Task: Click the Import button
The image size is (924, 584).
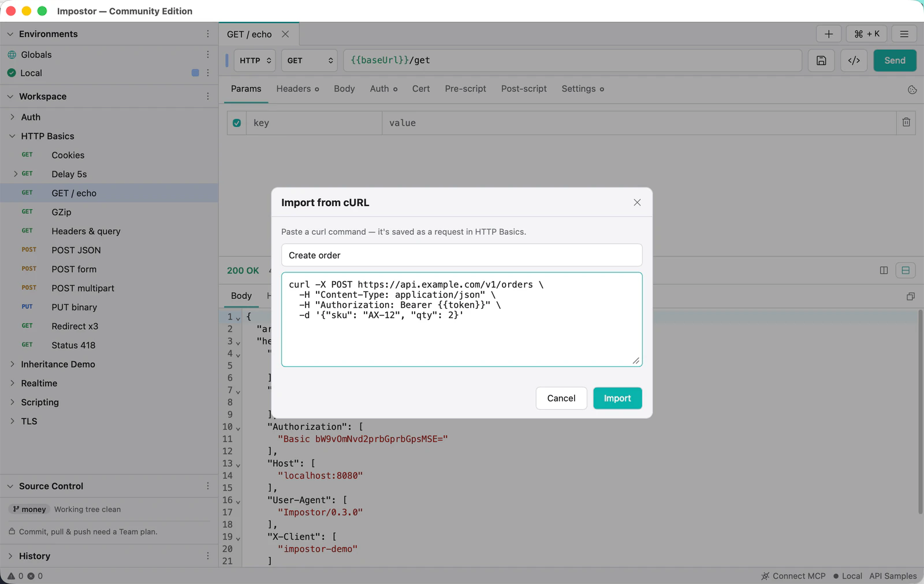Action: (x=617, y=398)
